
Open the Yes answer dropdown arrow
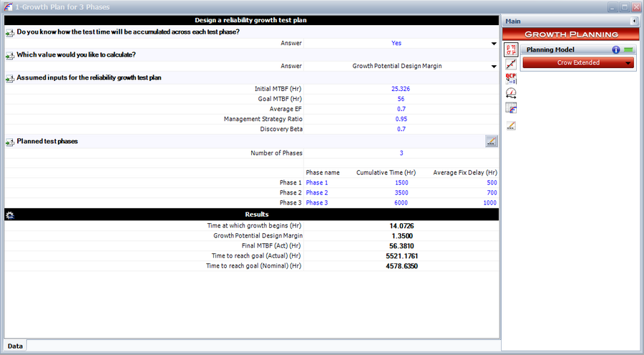(x=493, y=43)
